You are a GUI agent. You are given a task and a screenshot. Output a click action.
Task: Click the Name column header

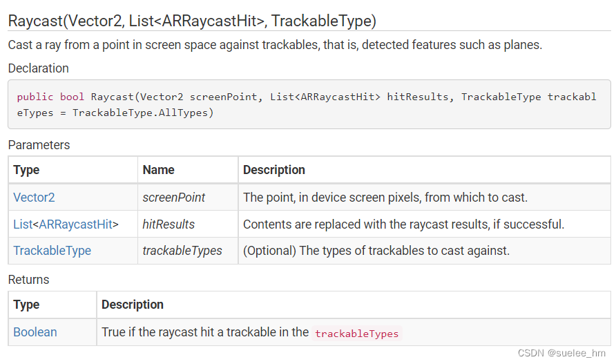pyautogui.click(x=158, y=170)
